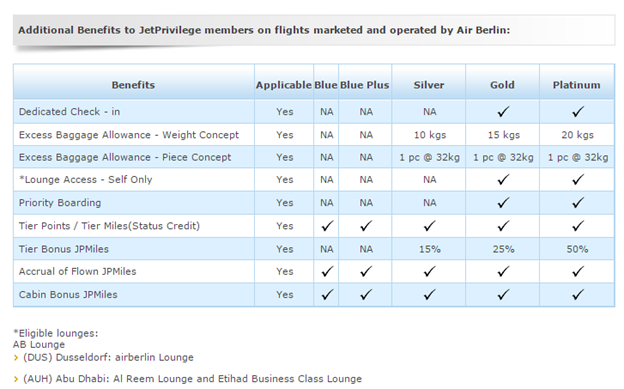The height and width of the screenshot is (389, 624).
Task: Open the Abu Dhabi Al Reem Lounge link
Action: coord(192,379)
